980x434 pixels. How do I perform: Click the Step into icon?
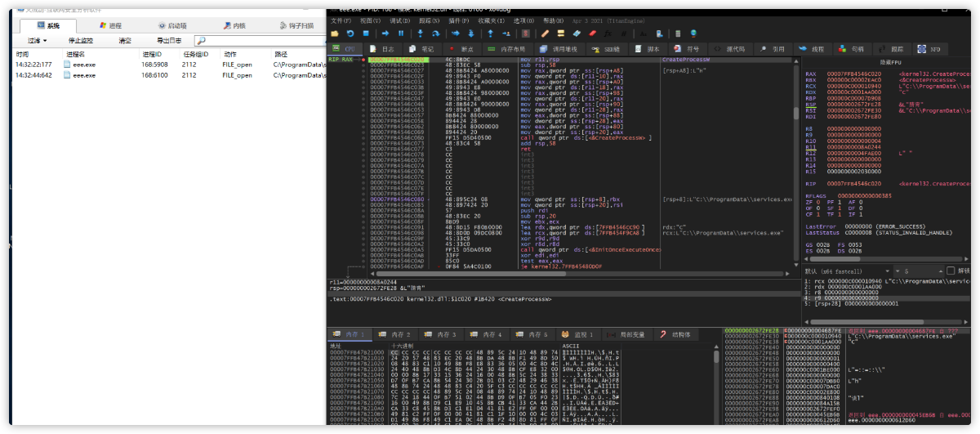[x=420, y=34]
